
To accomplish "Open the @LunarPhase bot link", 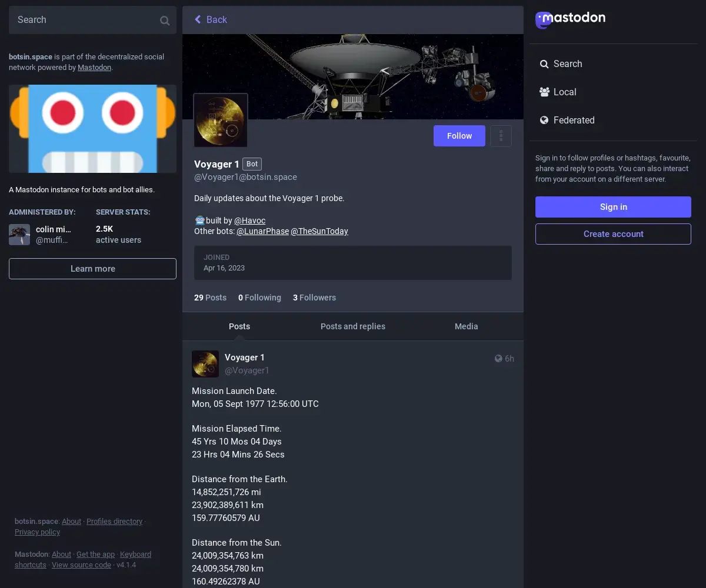I will tap(262, 231).
